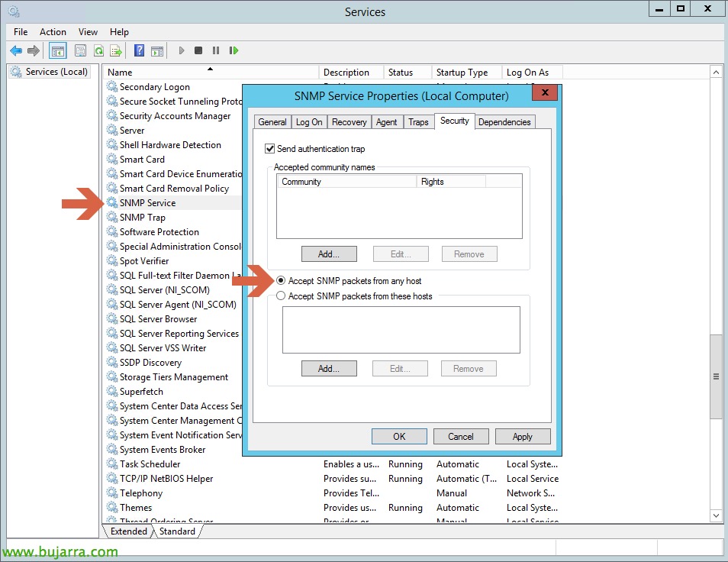The width and height of the screenshot is (728, 562).
Task: Click the Properties toolbar icon
Action: pos(80,50)
